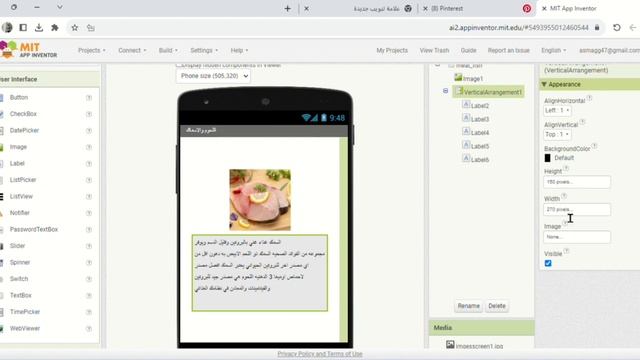This screenshot has width=640, height=360.
Task: Click the MIT App Inventor logo
Action: click(x=29, y=50)
